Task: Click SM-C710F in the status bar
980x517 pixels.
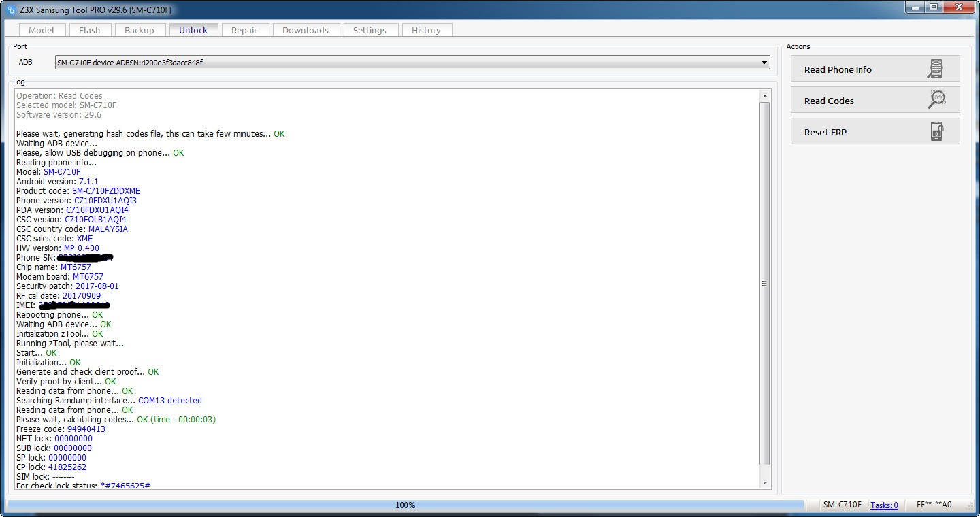Action: 842,505
